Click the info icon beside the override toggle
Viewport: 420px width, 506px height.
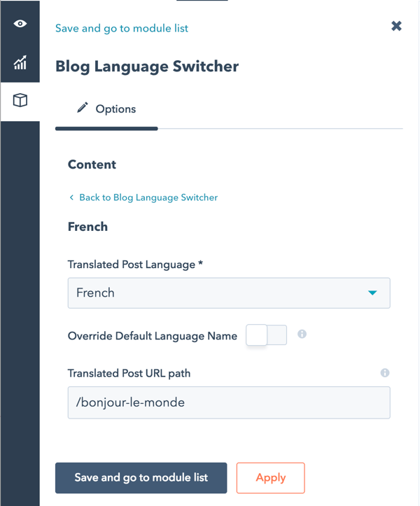[x=302, y=335]
